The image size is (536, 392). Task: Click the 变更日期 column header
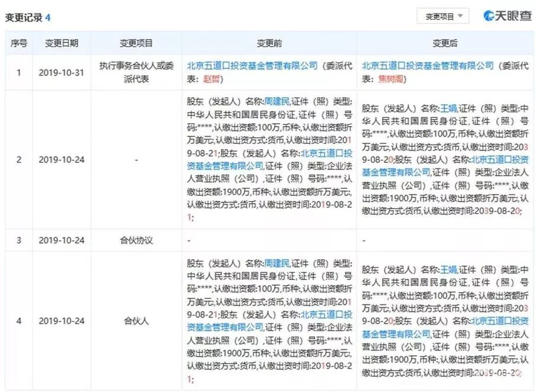[62, 43]
